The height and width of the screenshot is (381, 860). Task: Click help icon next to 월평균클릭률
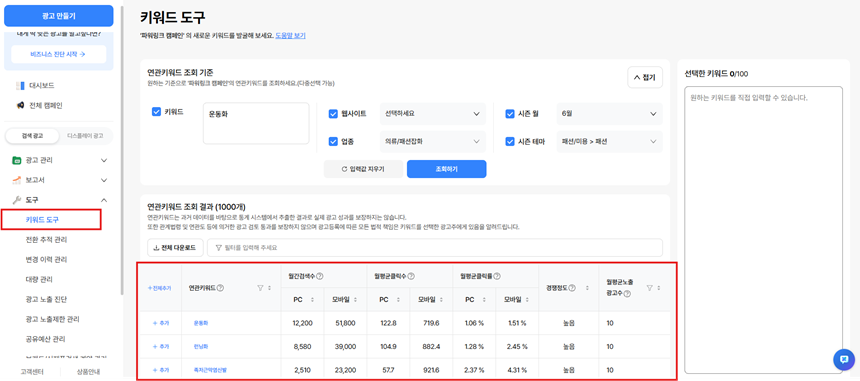pos(497,276)
